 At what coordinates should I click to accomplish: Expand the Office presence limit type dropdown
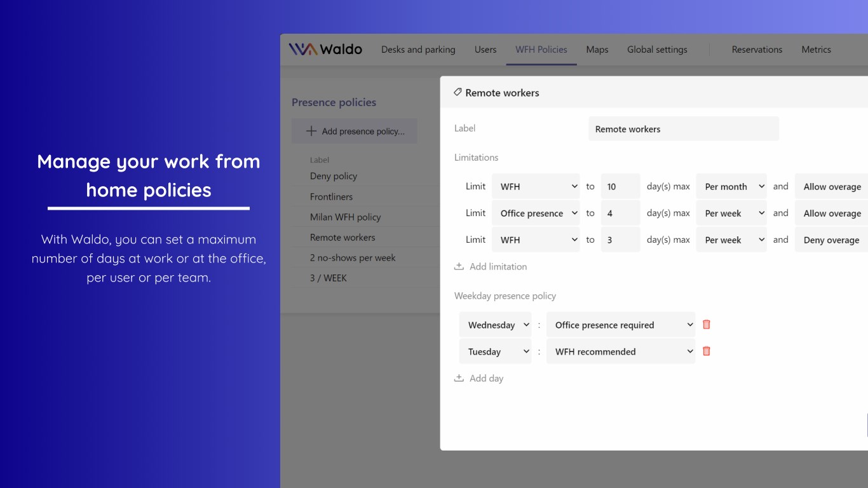[x=536, y=213]
